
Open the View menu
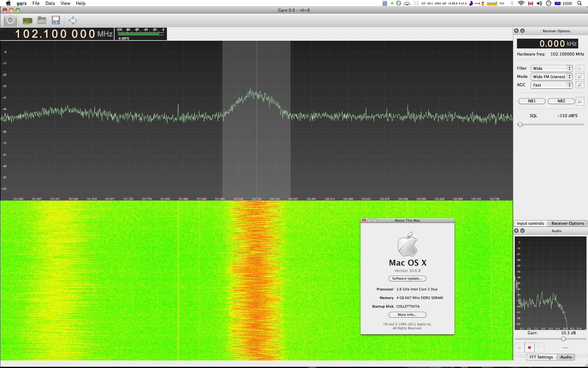click(65, 3)
